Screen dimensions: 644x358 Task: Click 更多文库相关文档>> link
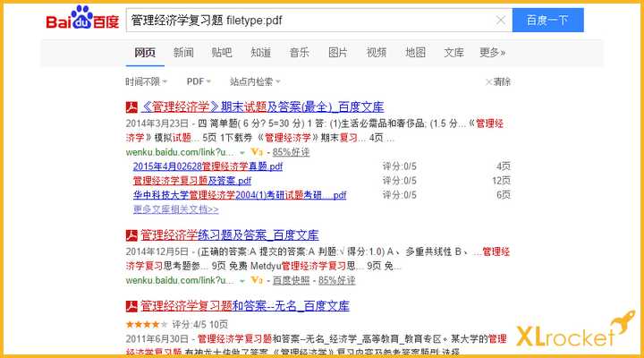(176, 209)
